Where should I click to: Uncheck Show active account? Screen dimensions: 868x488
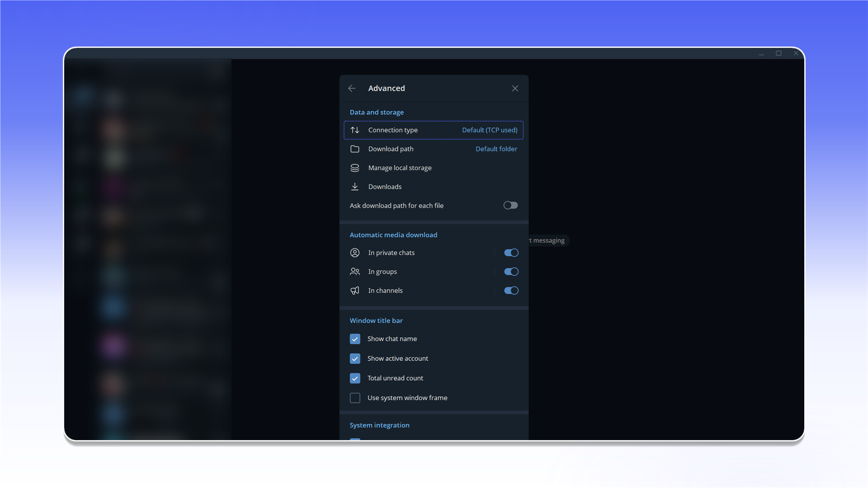(355, 359)
